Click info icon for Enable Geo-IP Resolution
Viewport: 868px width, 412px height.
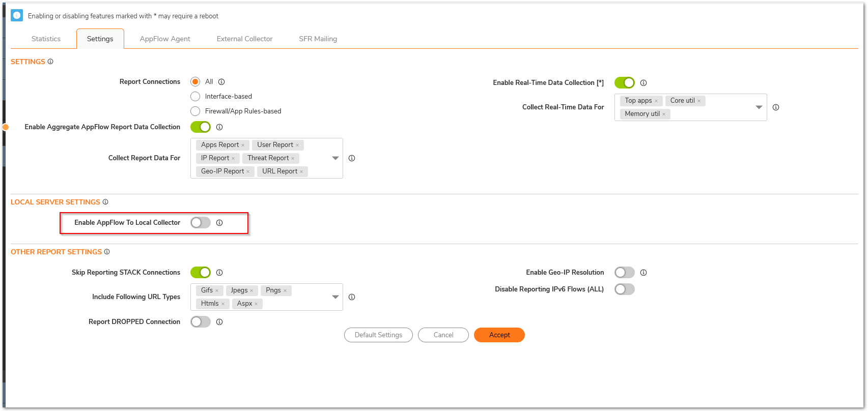tap(643, 273)
